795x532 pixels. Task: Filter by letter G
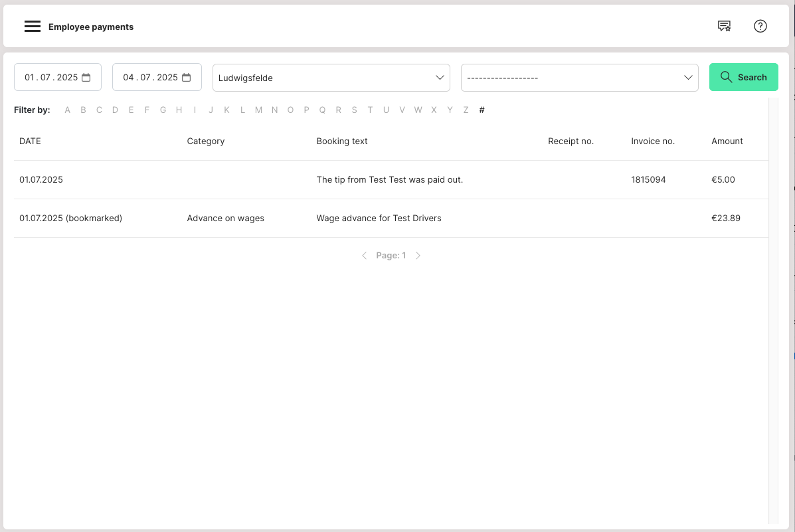(x=163, y=110)
